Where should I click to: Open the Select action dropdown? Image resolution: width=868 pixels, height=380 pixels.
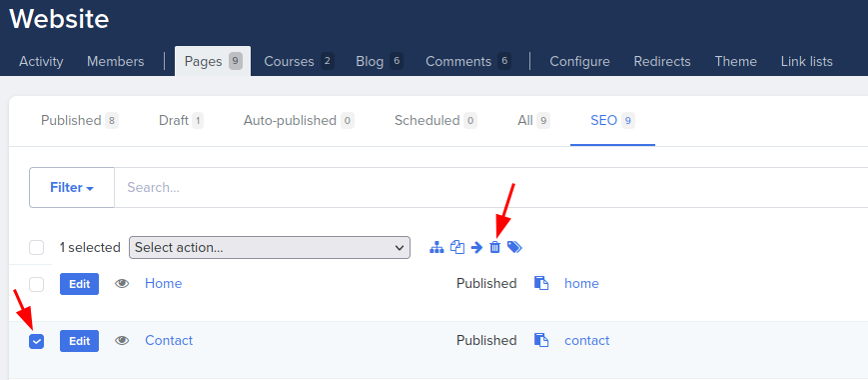(x=270, y=248)
